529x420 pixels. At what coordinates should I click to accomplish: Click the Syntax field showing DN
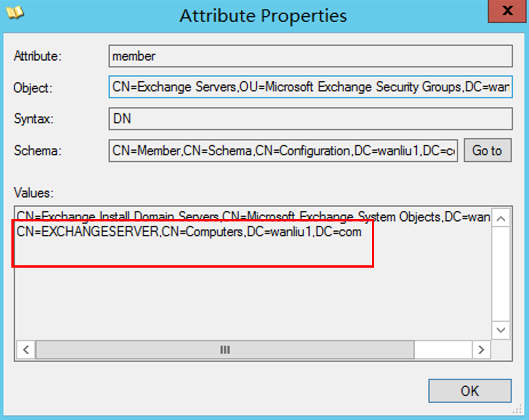point(310,119)
